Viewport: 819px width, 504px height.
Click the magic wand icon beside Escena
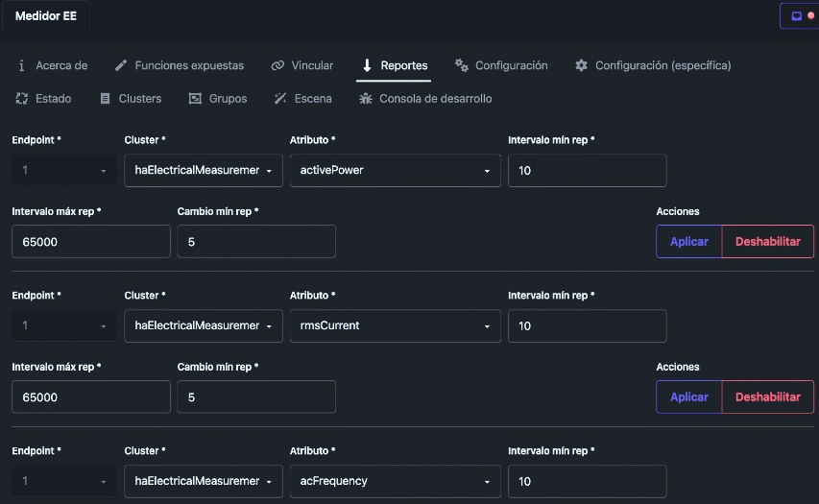point(280,98)
